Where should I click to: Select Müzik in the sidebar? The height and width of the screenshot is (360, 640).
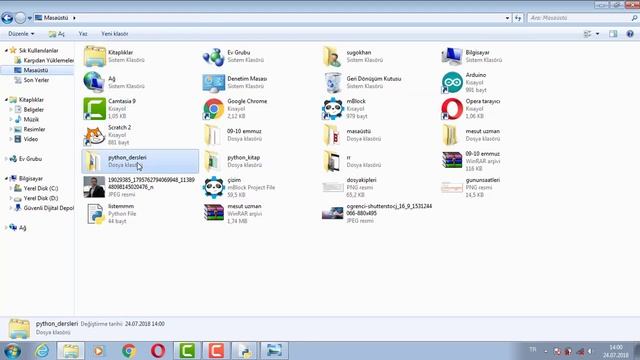coord(27,120)
